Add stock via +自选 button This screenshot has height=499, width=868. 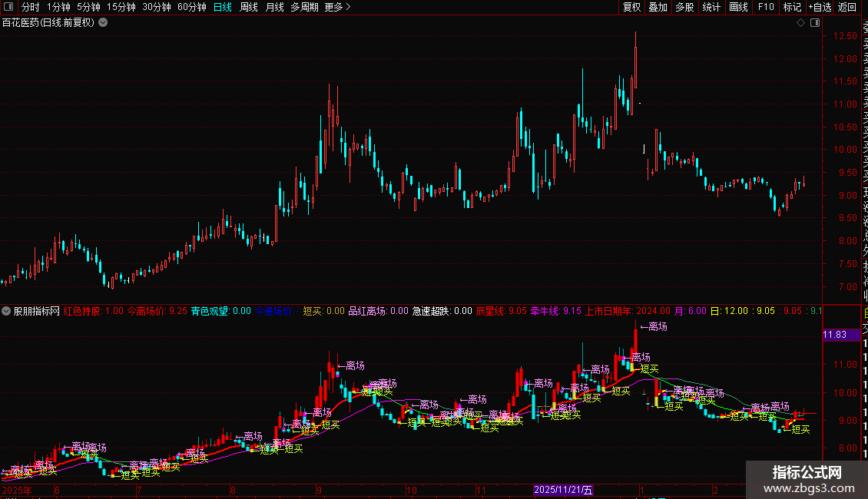[x=820, y=7]
